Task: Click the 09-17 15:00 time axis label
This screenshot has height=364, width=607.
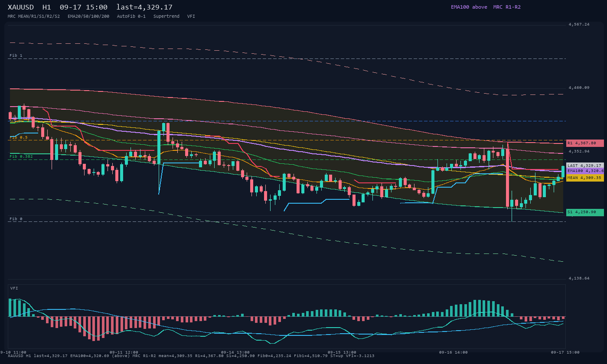Action: (x=565, y=352)
